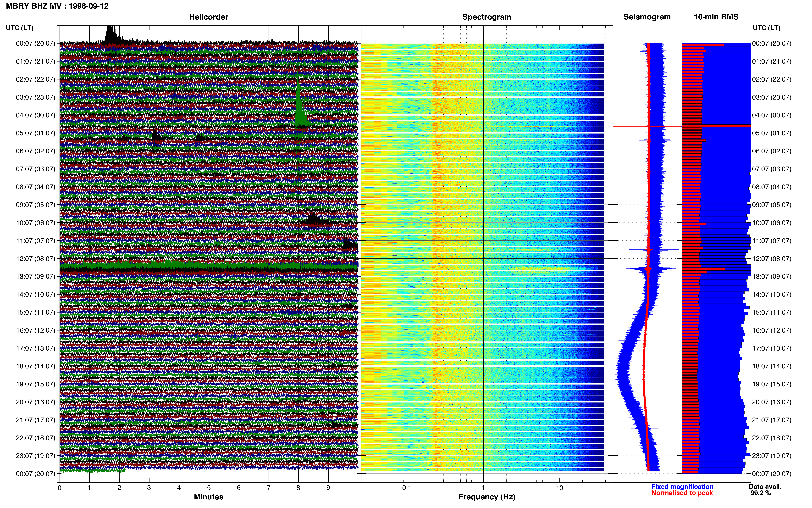Image resolution: width=812 pixels, height=508 pixels.
Task: Click the large black earthquake spike at the Helicorder top
Action: 112,35
